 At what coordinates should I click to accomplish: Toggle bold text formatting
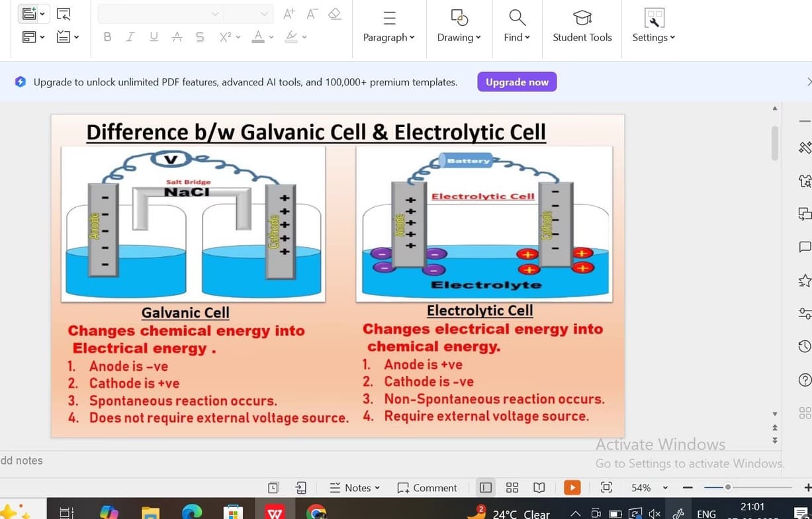pyautogui.click(x=107, y=37)
